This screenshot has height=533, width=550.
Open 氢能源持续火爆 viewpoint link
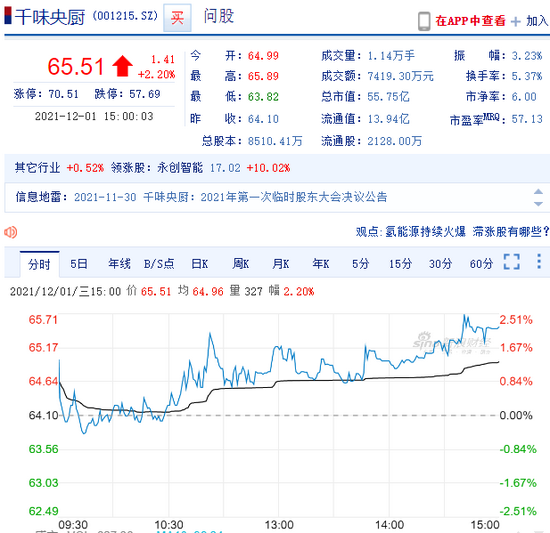(425, 231)
